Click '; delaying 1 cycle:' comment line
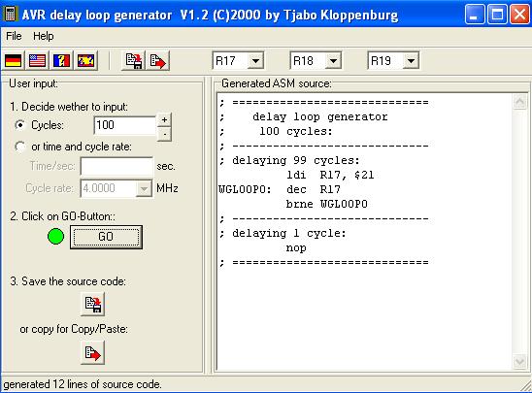The width and height of the screenshot is (532, 393). (283, 233)
